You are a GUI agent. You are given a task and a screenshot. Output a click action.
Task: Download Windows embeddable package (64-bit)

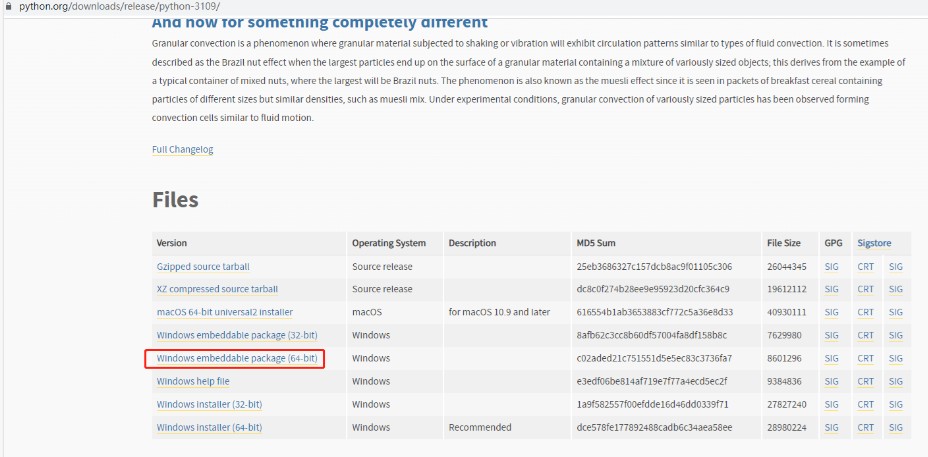tap(237, 358)
